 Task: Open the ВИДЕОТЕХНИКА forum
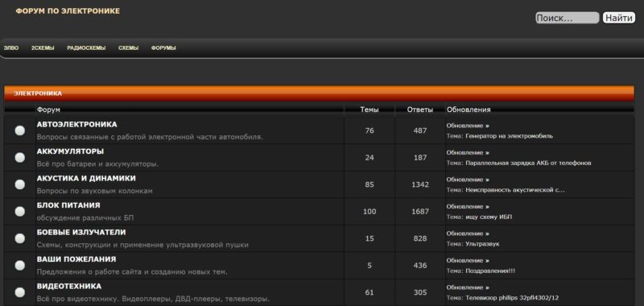(69, 286)
